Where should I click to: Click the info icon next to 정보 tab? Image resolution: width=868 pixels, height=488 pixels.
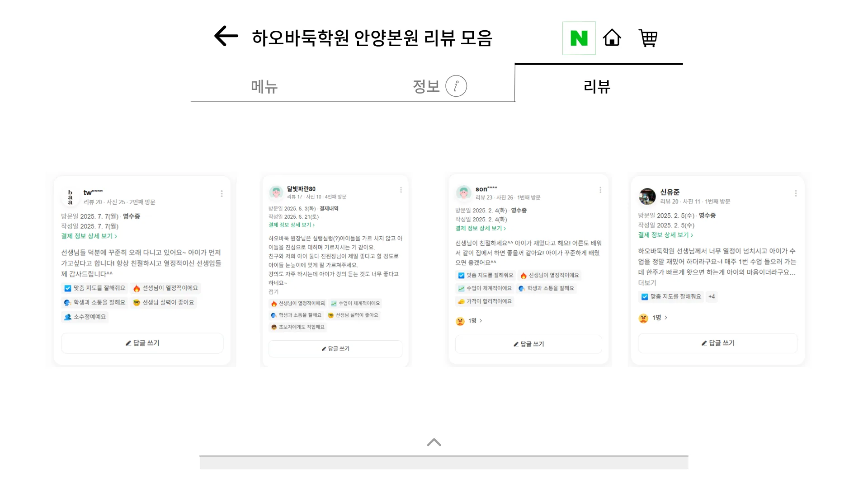coord(457,86)
